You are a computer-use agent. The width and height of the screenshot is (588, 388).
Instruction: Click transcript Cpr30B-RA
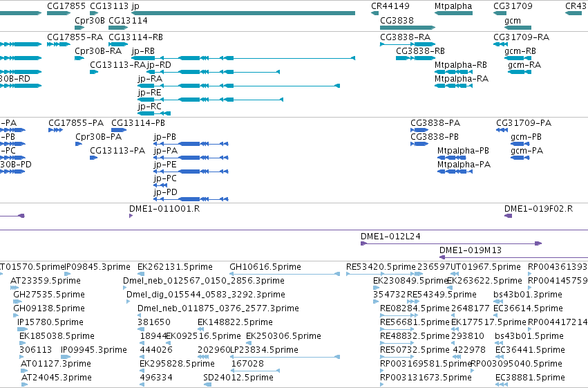coord(79,58)
